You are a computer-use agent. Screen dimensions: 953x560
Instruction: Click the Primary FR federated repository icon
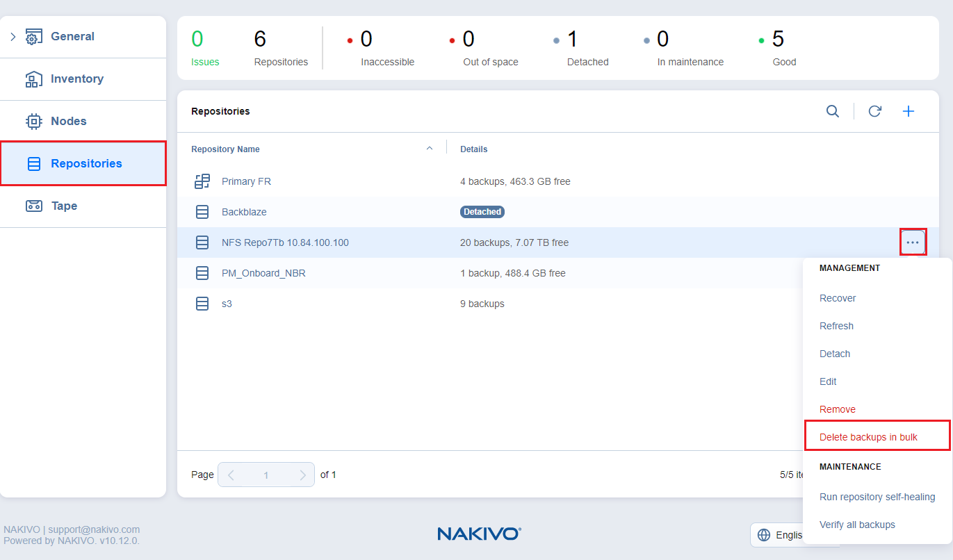(202, 181)
